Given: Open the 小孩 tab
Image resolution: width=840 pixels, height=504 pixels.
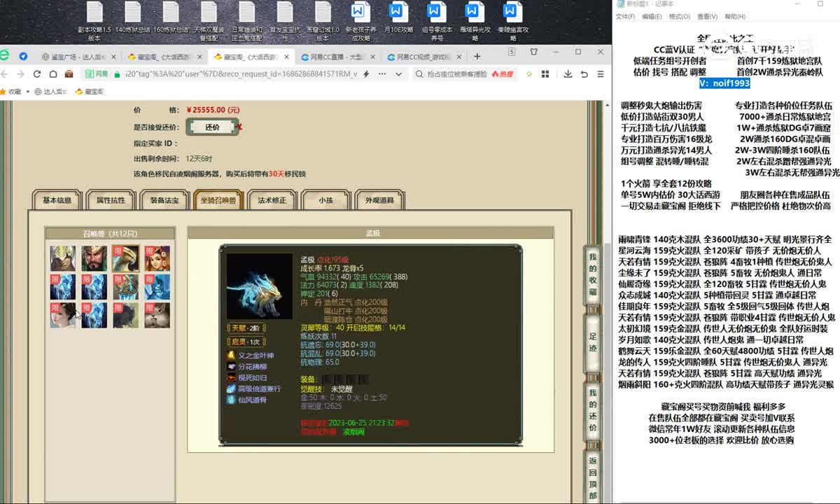Looking at the screenshot, I should [x=325, y=200].
